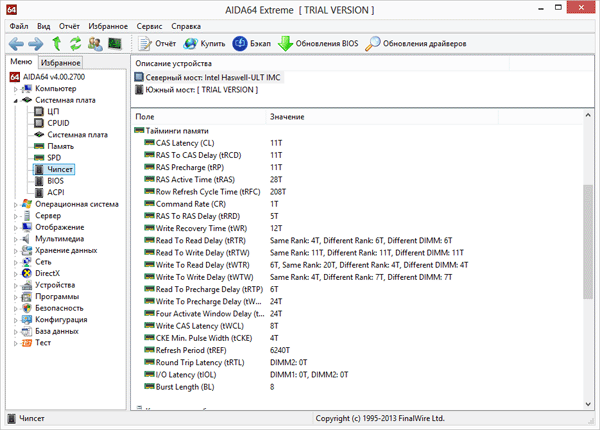Switch to the Меню tab
Screen dimensions: 600x430
pyautogui.click(x=21, y=62)
